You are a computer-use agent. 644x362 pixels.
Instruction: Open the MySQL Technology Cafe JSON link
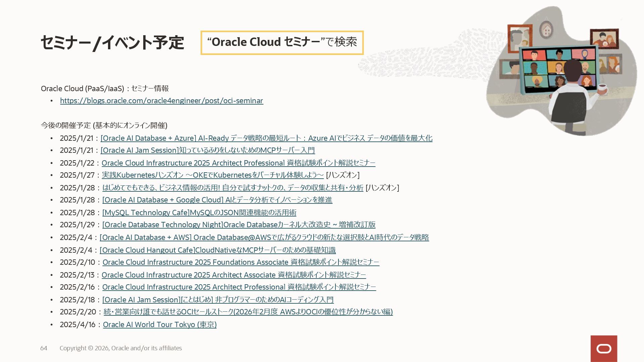point(199,213)
